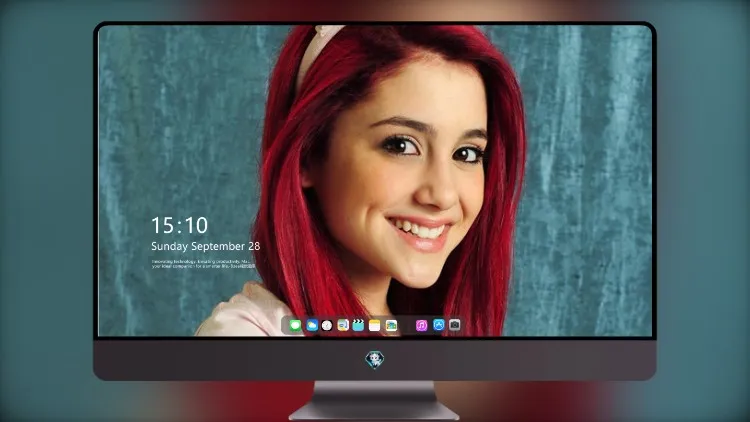Click the silver monitor stand
750x422 pixels.
375,400
